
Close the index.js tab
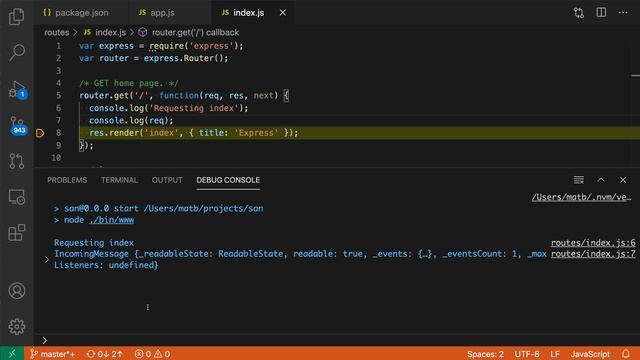coord(282,13)
